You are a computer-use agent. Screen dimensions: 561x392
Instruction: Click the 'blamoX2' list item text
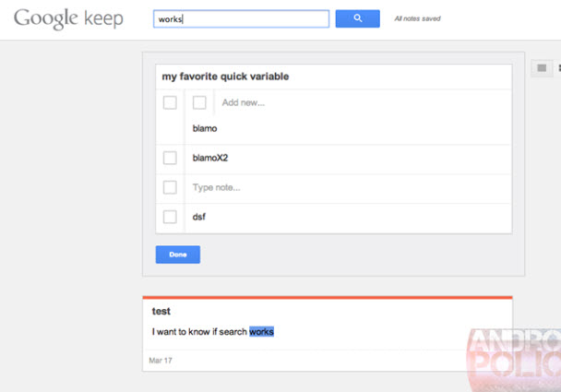pyautogui.click(x=209, y=158)
